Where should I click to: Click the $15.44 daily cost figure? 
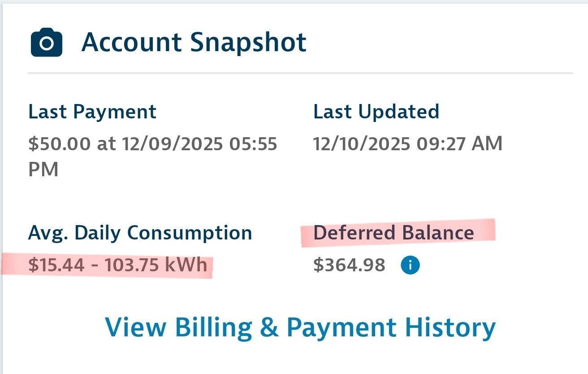point(56,265)
